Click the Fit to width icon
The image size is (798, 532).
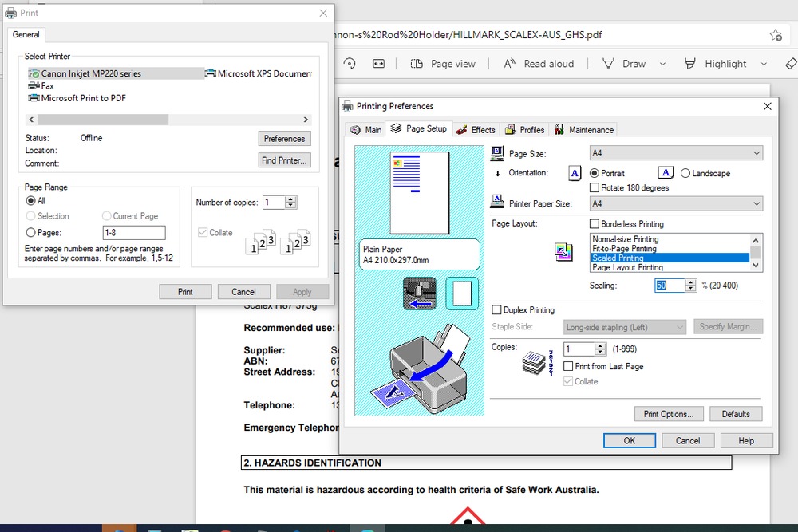(x=379, y=64)
